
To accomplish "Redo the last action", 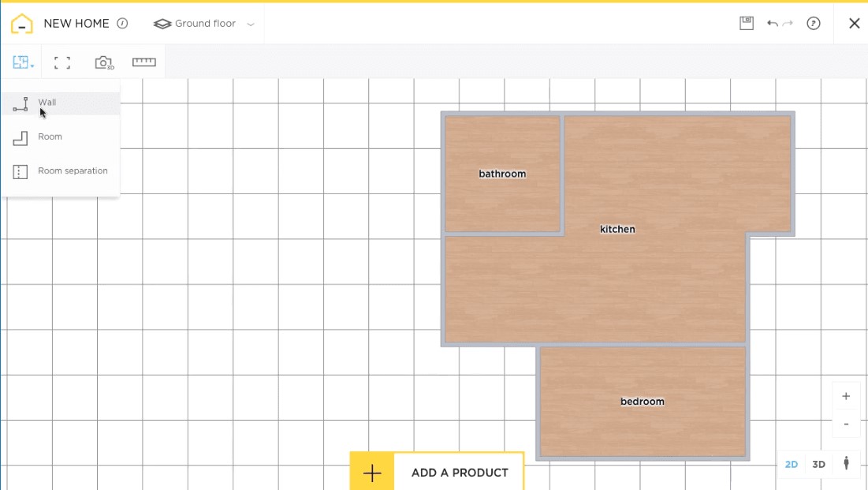I will tap(786, 23).
